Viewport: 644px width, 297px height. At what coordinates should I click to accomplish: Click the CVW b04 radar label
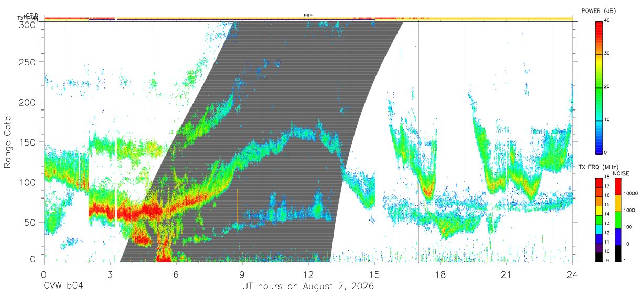tap(63, 287)
